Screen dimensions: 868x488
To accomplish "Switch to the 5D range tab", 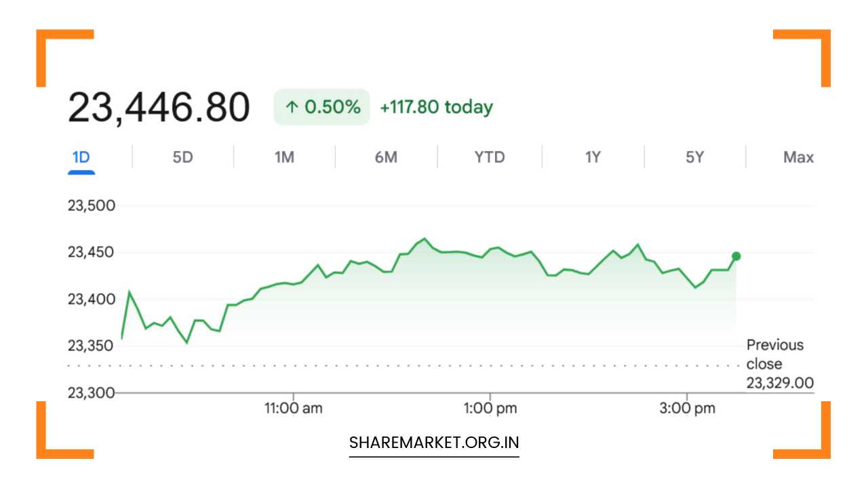I will pyautogui.click(x=182, y=157).
